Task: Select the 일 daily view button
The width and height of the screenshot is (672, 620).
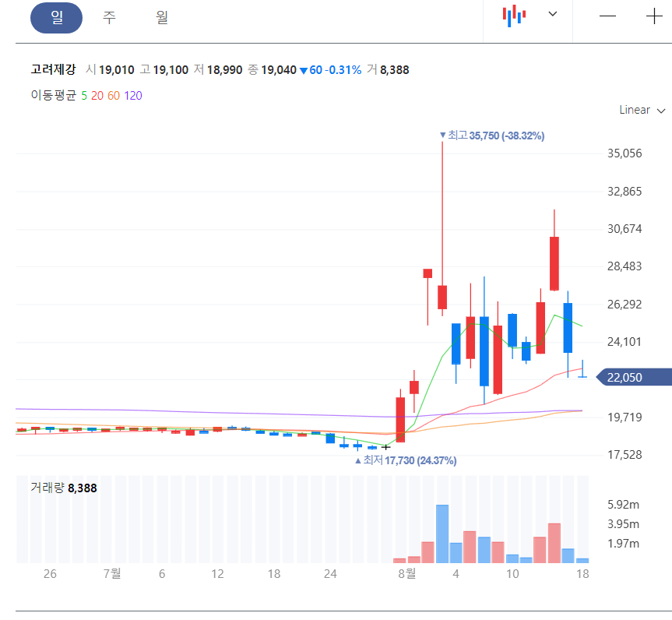Action: [56, 17]
